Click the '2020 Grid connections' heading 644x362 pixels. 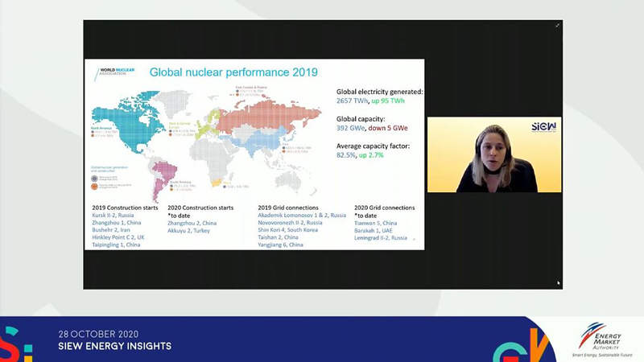point(385,208)
